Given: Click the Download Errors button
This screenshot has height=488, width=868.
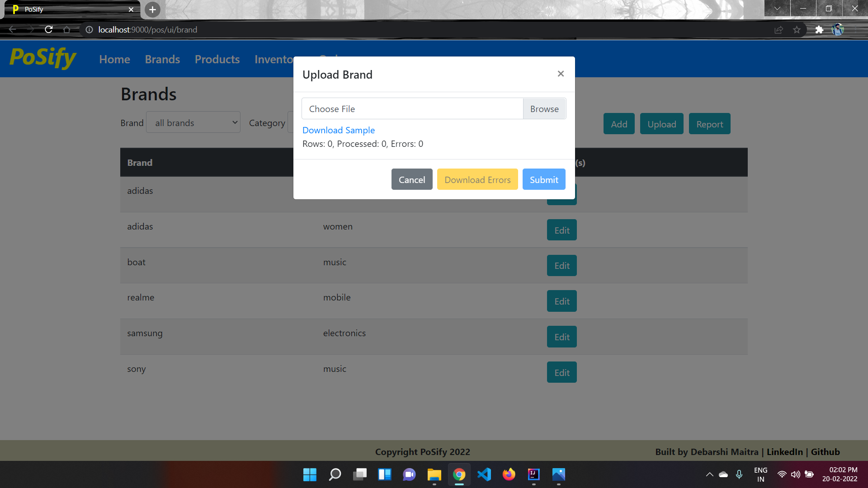Looking at the screenshot, I should 477,179.
